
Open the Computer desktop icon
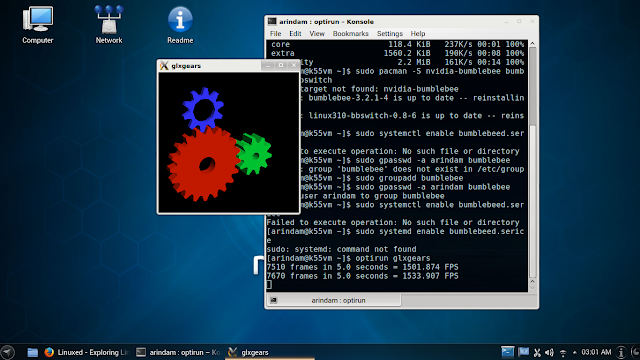[38, 24]
